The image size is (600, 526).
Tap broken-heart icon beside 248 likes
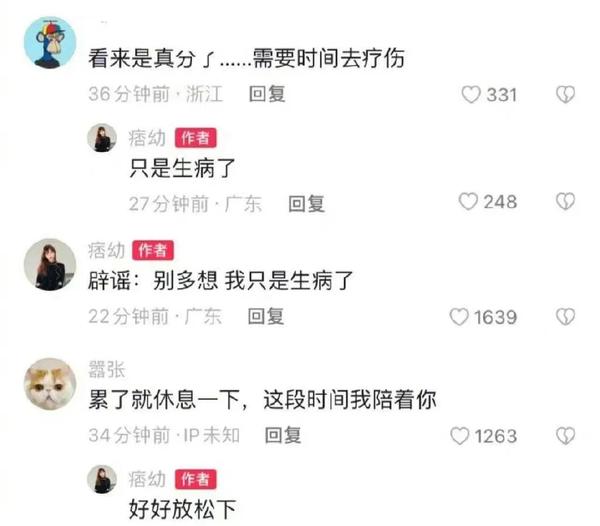coord(566,201)
